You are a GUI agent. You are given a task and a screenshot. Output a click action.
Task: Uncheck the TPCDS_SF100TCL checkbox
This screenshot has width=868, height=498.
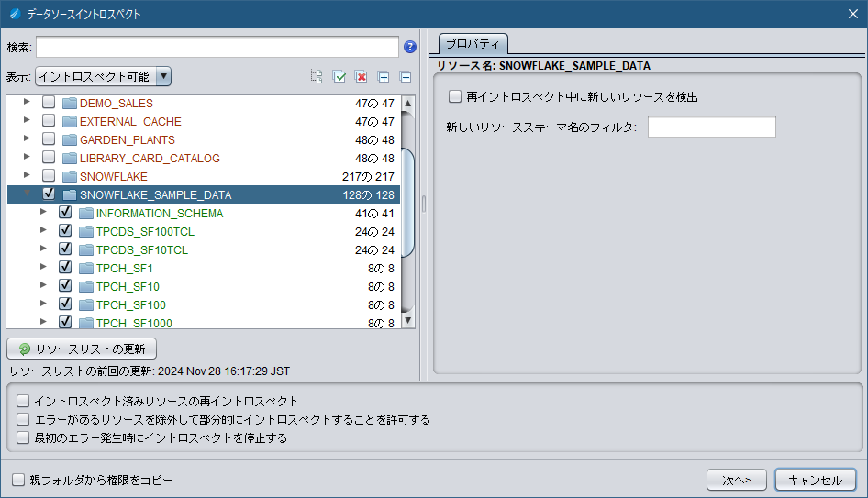65,230
